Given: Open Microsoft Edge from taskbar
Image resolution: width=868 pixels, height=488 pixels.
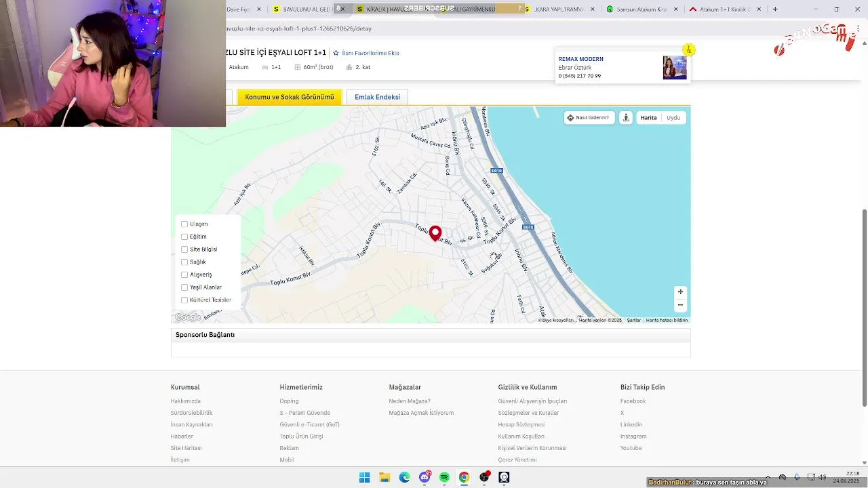Looking at the screenshot, I should pos(405,477).
